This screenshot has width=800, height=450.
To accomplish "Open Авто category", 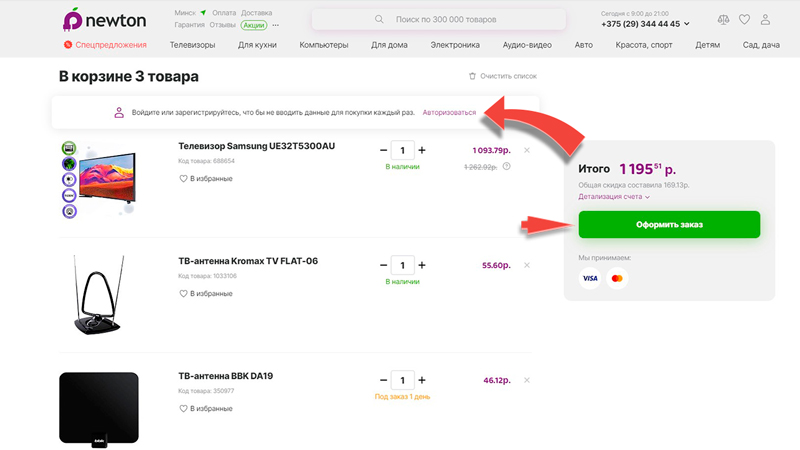I will coord(584,45).
